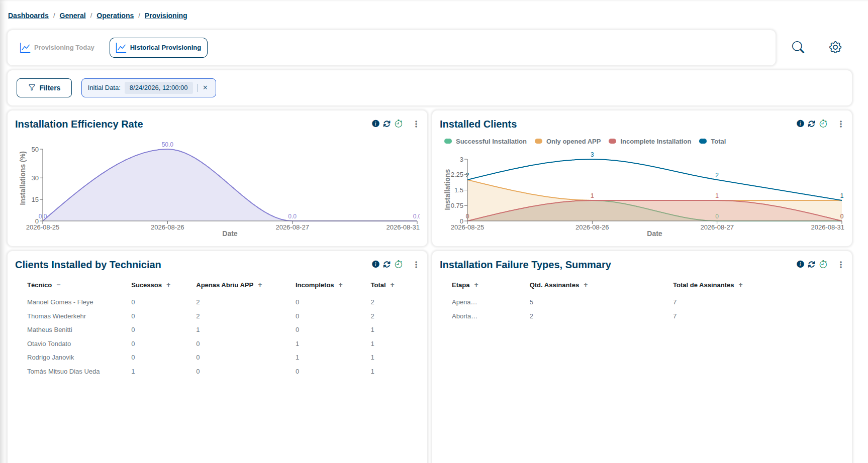Expand the Qtd. Assinantes column

tap(586, 285)
